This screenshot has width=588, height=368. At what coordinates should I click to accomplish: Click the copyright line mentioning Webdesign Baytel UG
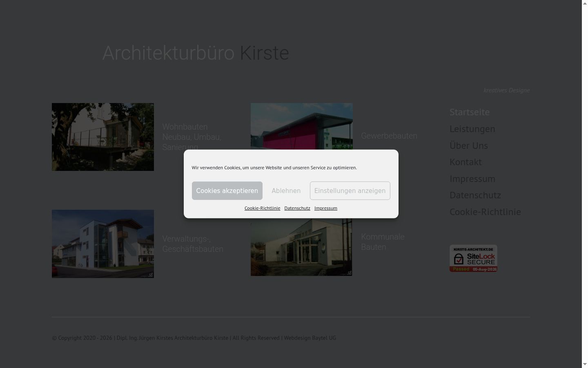point(194,338)
